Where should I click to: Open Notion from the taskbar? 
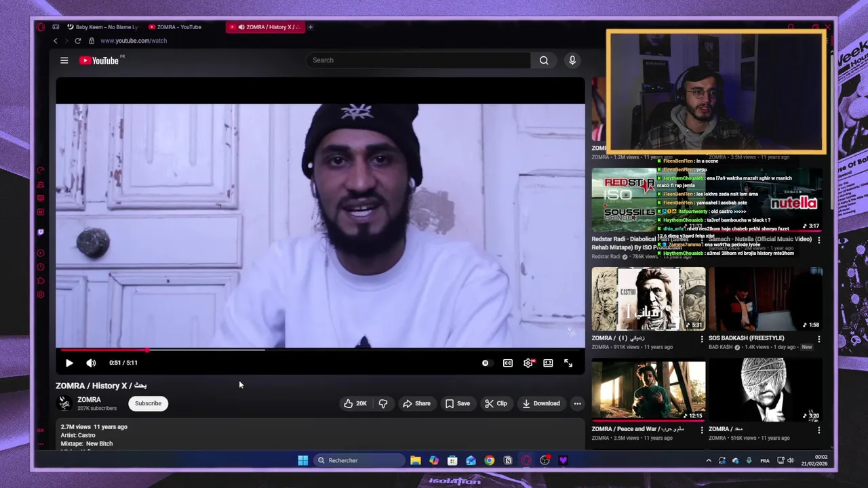(x=507, y=461)
